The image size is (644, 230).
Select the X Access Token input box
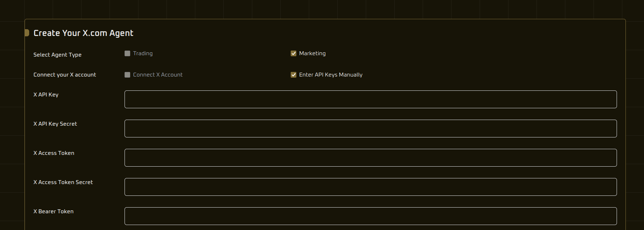(x=370, y=158)
